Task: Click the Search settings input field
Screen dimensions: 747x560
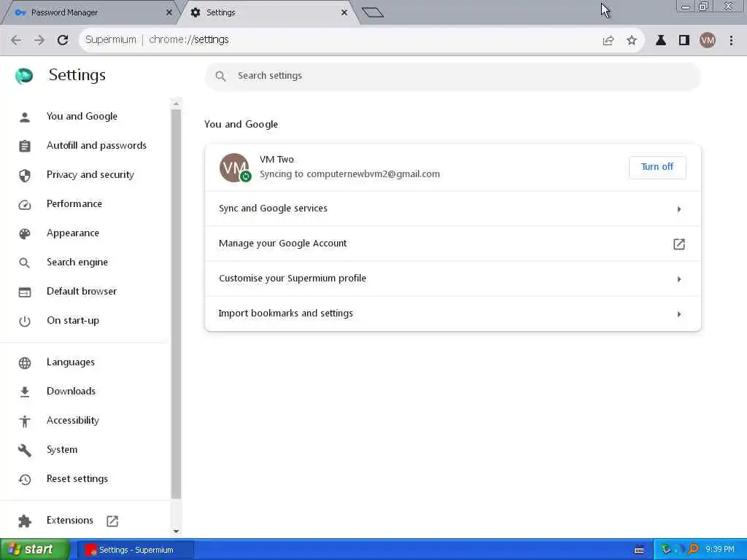Action: tap(452, 76)
